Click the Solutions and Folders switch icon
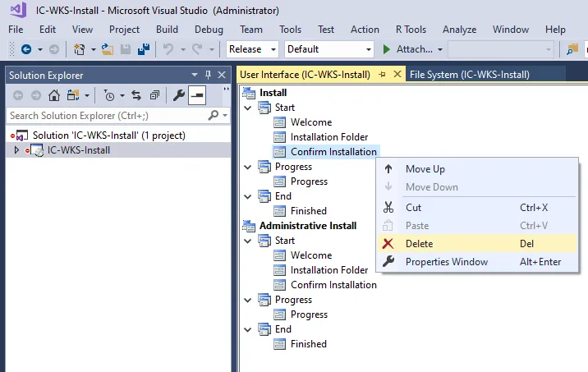 pos(73,95)
